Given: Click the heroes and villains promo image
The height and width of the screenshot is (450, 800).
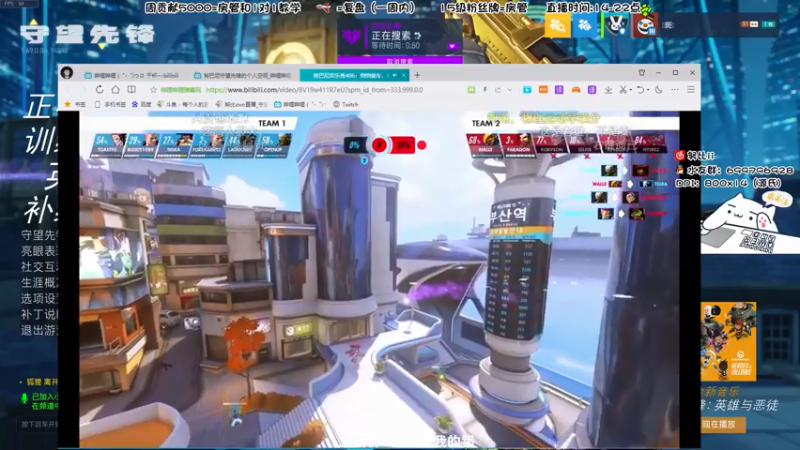Looking at the screenshot, I should point(728,341).
